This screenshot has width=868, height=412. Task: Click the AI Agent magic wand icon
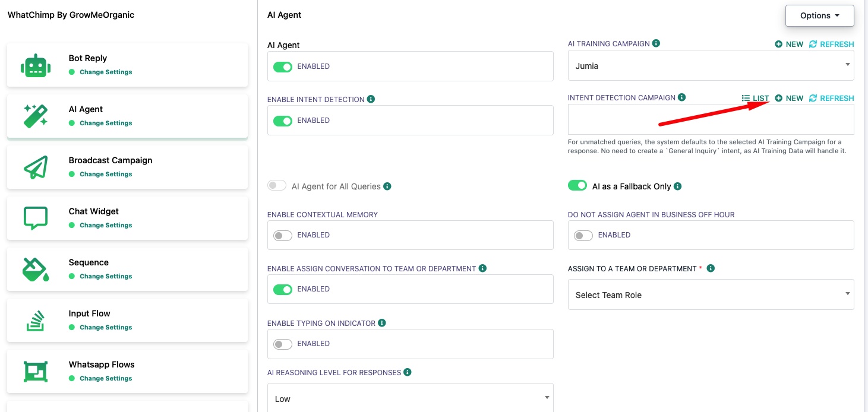pos(36,116)
